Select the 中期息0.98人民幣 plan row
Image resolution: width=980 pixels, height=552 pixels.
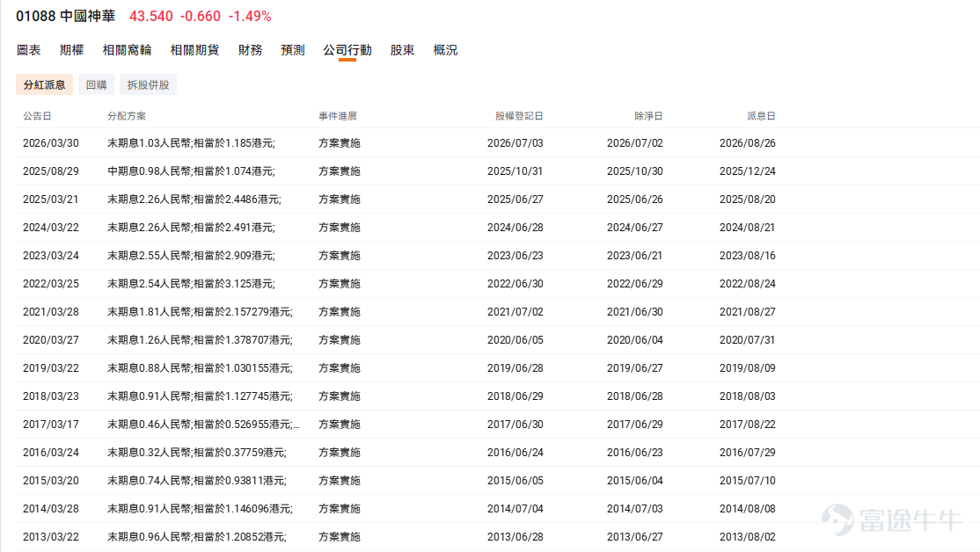[191, 171]
